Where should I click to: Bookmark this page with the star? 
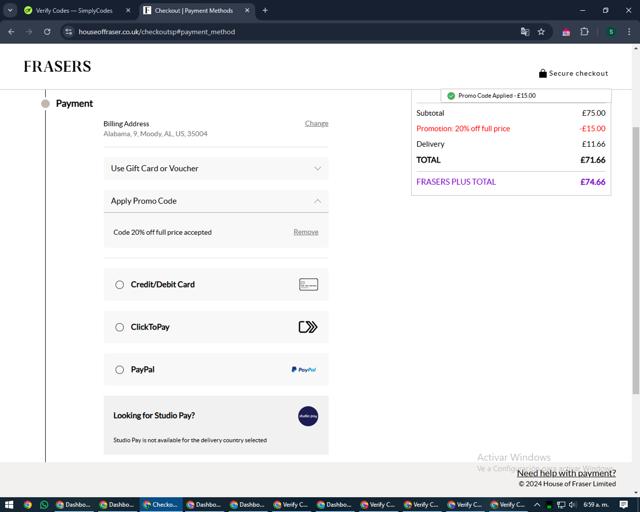click(541, 32)
